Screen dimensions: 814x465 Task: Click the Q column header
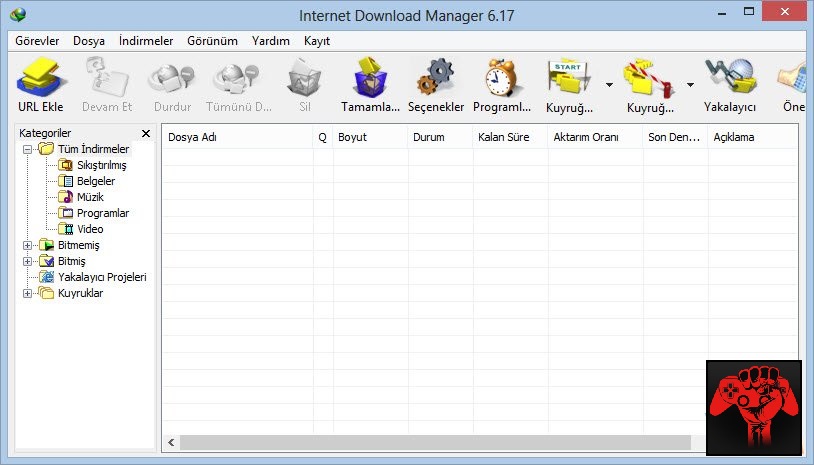pyautogui.click(x=322, y=138)
